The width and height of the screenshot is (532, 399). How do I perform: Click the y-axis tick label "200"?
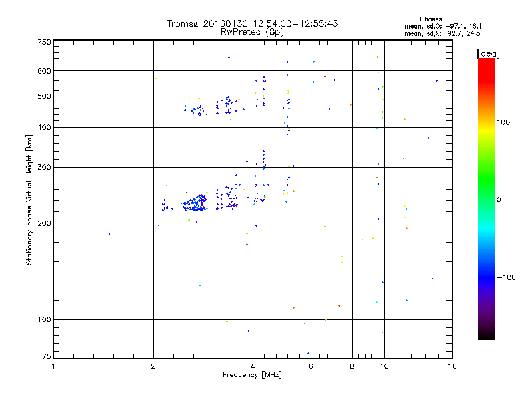click(x=44, y=223)
